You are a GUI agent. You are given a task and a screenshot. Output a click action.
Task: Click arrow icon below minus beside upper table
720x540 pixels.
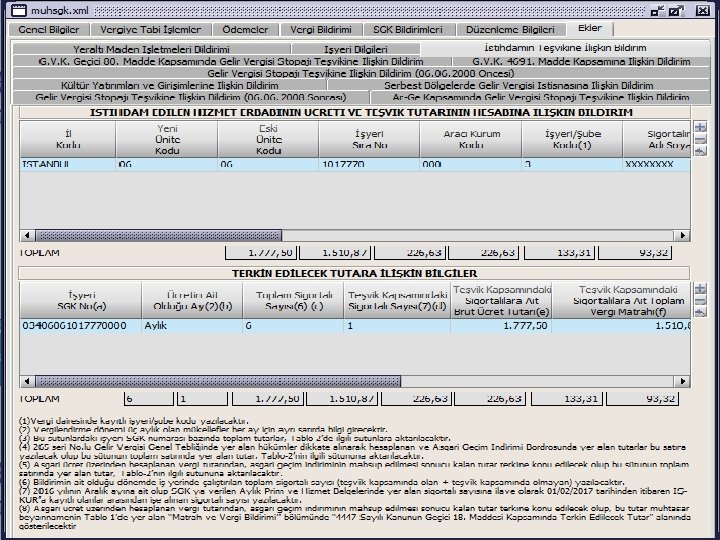click(x=700, y=151)
